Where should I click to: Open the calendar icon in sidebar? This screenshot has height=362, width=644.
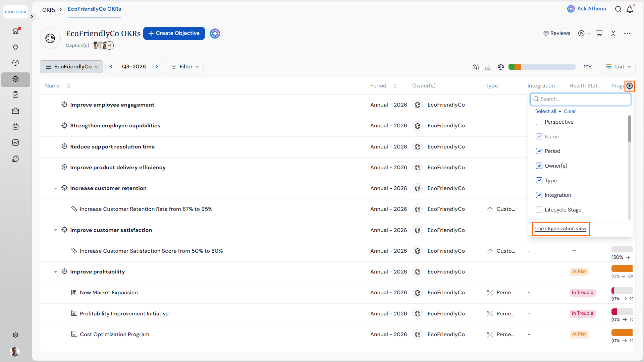point(15,127)
